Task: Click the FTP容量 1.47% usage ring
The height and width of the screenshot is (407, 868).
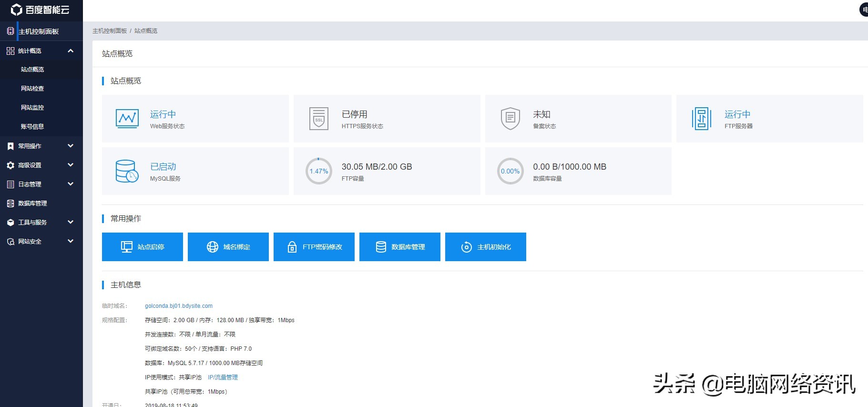Action: click(x=318, y=171)
